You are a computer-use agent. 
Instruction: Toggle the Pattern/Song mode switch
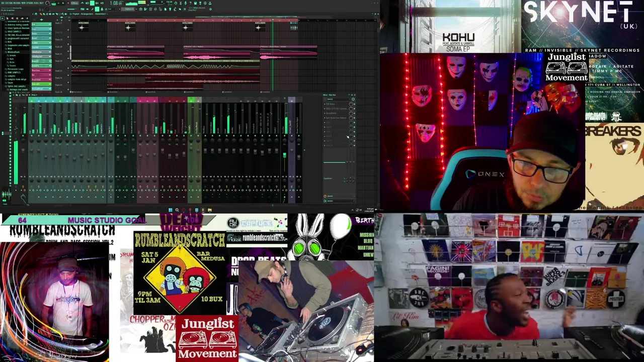[x=53, y=3]
